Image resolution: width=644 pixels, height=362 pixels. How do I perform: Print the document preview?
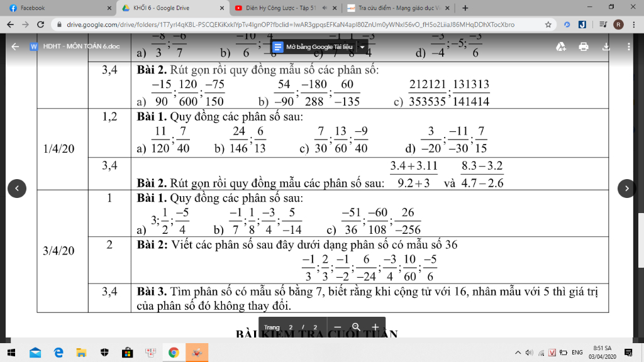click(x=583, y=47)
